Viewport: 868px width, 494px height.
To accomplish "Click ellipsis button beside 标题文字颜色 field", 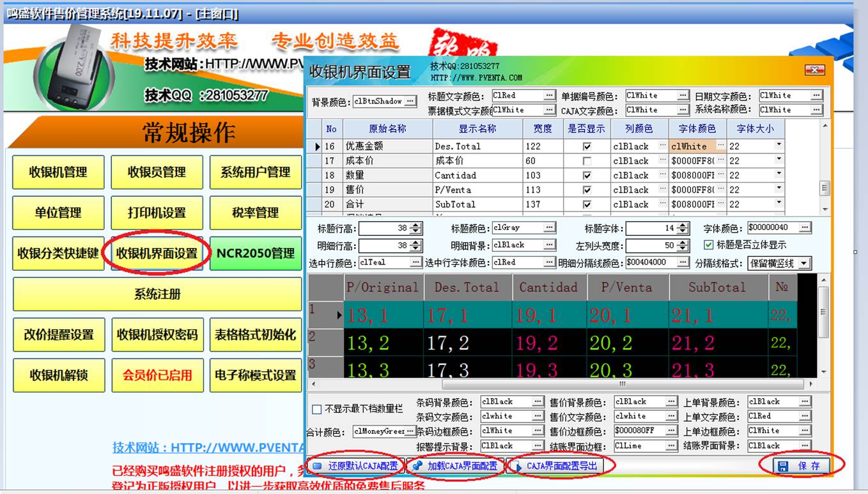I will pos(550,95).
